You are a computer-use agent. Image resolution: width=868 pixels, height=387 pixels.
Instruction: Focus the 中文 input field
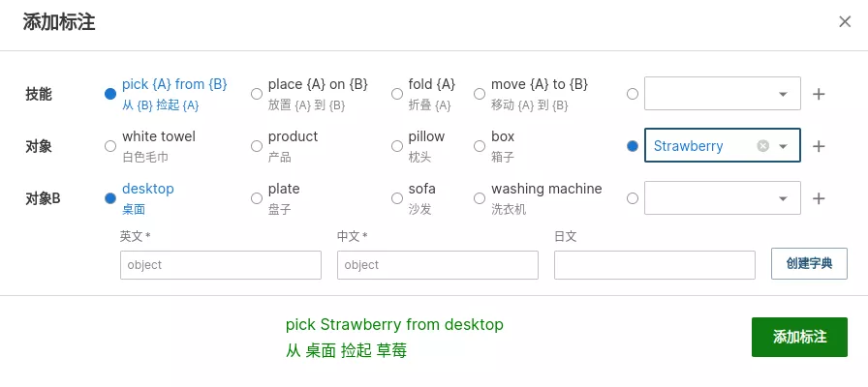438,265
